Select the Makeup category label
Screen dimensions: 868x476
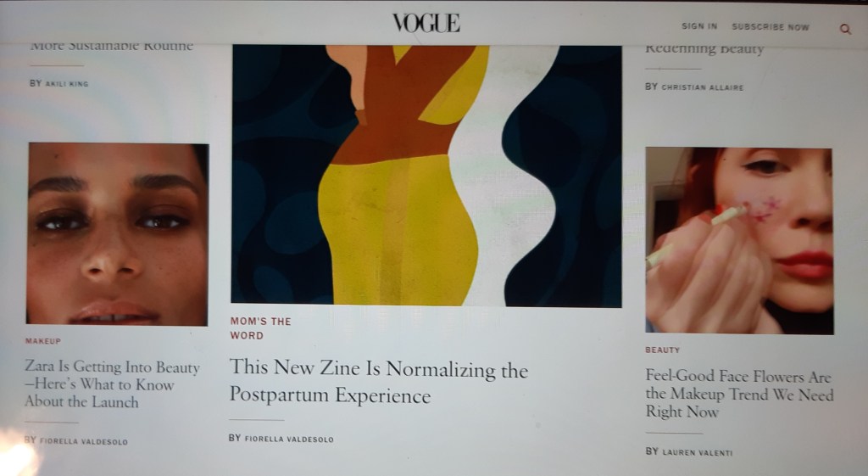point(42,341)
